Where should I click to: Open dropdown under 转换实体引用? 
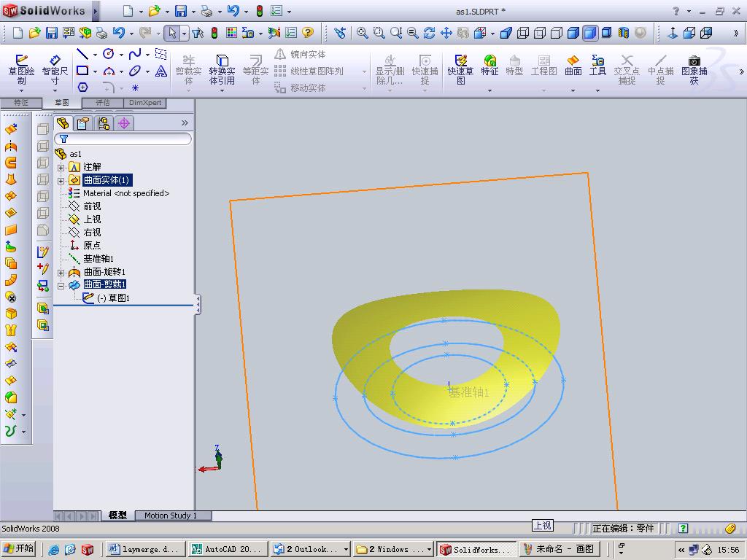click(222, 90)
